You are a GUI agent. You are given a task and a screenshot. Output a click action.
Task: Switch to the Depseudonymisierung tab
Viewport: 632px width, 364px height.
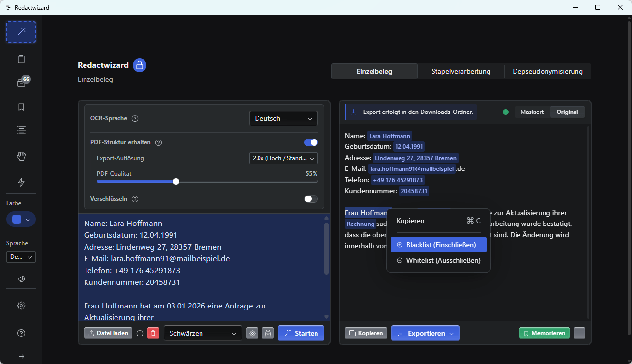coord(548,71)
